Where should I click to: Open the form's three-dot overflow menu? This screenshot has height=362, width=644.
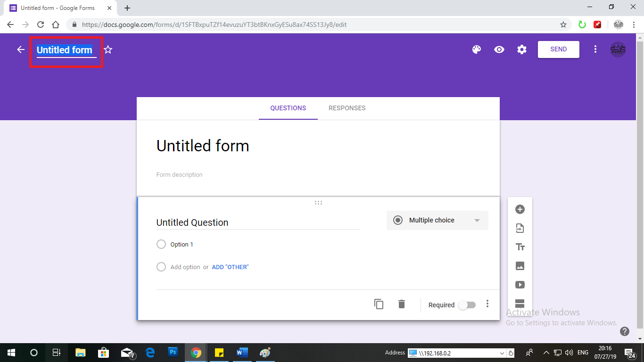click(595, 49)
